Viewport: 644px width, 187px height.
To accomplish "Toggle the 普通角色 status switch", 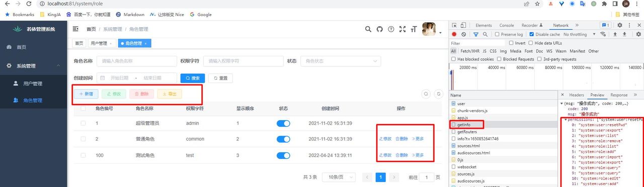I will (283, 139).
